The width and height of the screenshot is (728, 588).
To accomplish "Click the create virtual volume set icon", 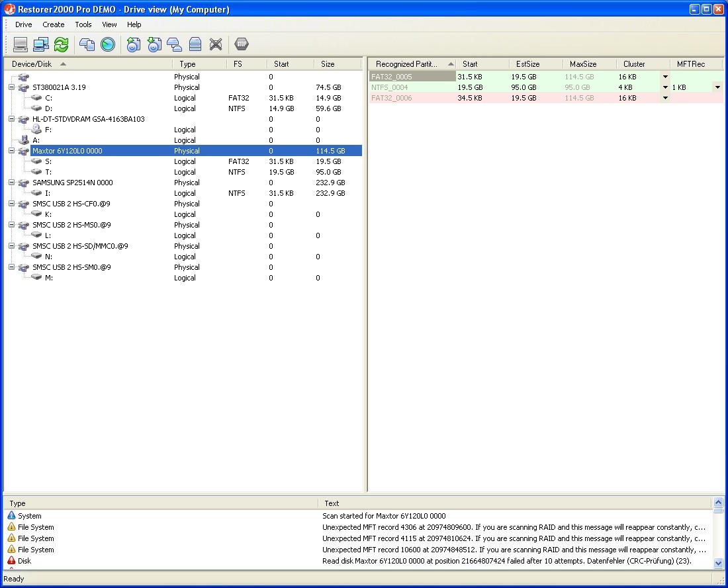I will pyautogui.click(x=195, y=44).
